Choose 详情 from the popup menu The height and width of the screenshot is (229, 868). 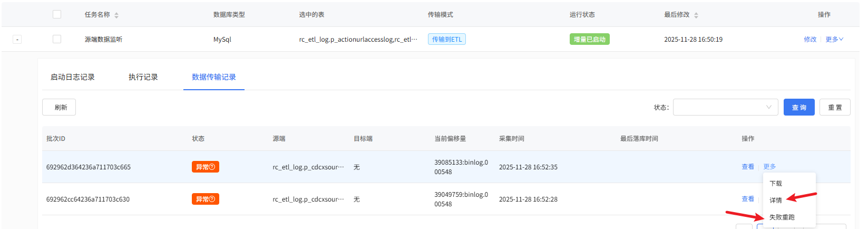776,201
